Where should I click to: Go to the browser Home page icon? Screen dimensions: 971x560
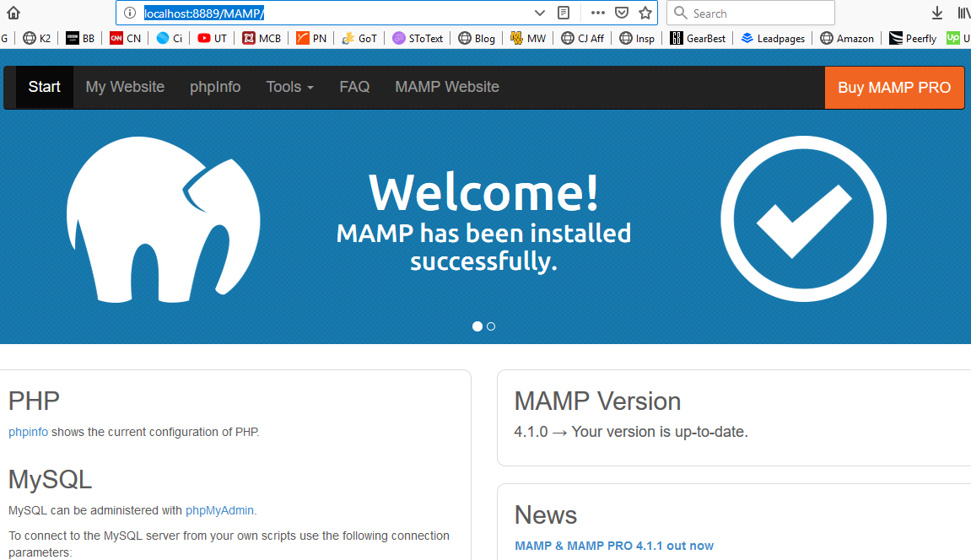click(13, 13)
